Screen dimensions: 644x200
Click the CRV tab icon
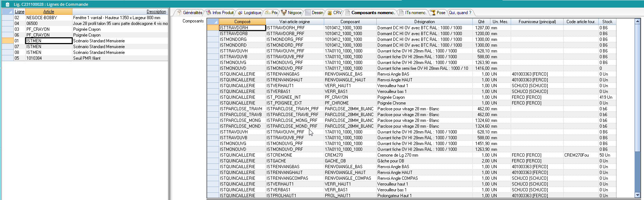330,13
